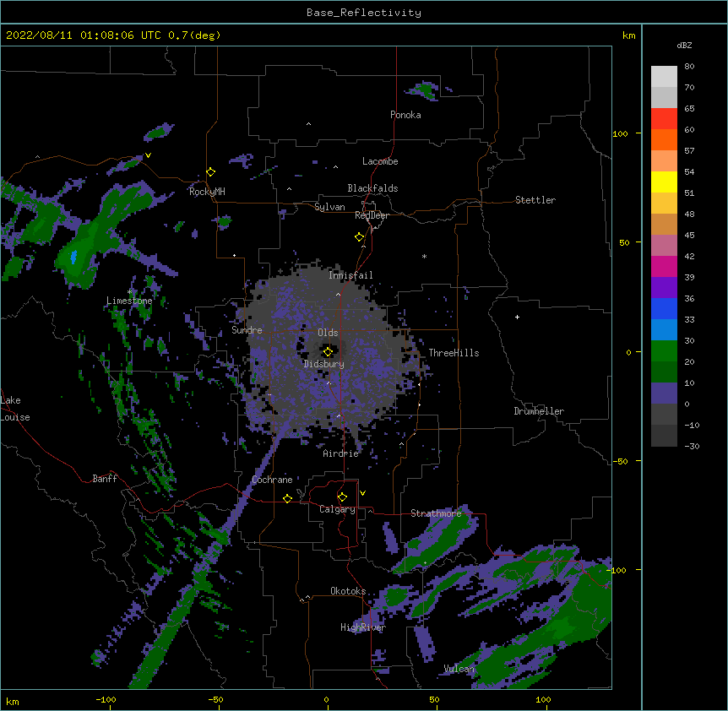The width and height of the screenshot is (728, 711).
Task: Click the 0.7(deg) elevation angle text
Action: point(194,35)
